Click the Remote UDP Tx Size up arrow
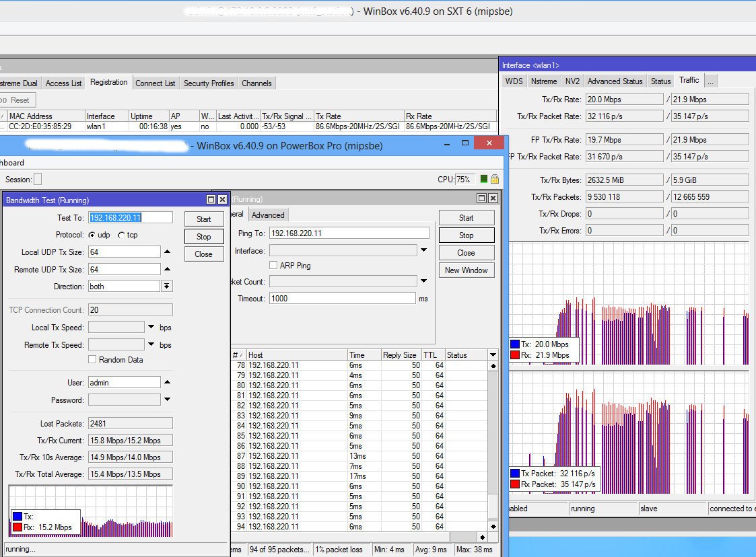The width and height of the screenshot is (756, 557). click(168, 269)
